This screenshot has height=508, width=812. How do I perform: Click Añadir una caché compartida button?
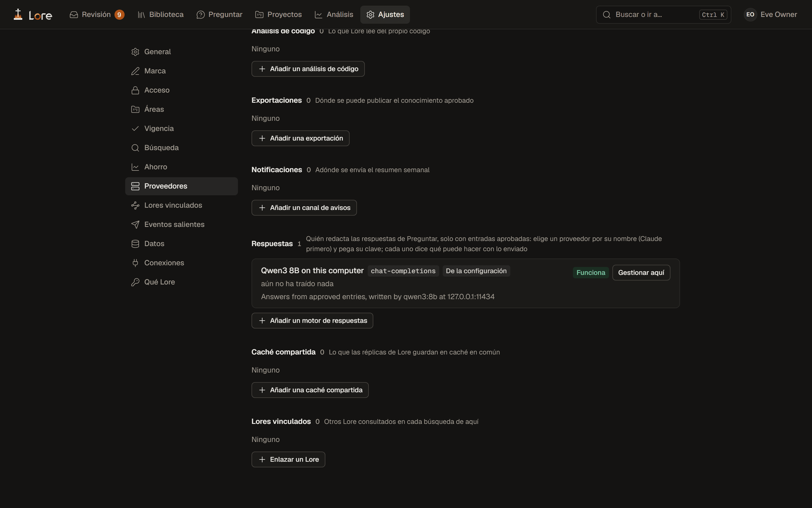point(310,390)
